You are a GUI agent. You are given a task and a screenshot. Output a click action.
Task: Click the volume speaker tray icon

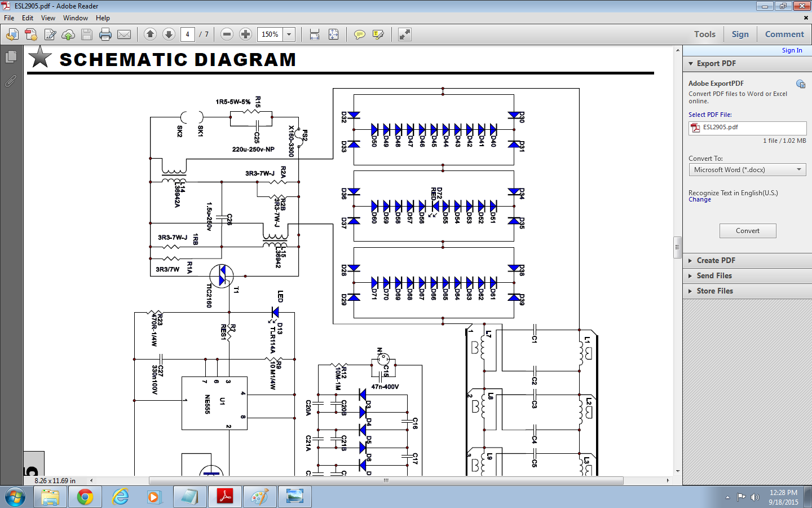coord(755,497)
